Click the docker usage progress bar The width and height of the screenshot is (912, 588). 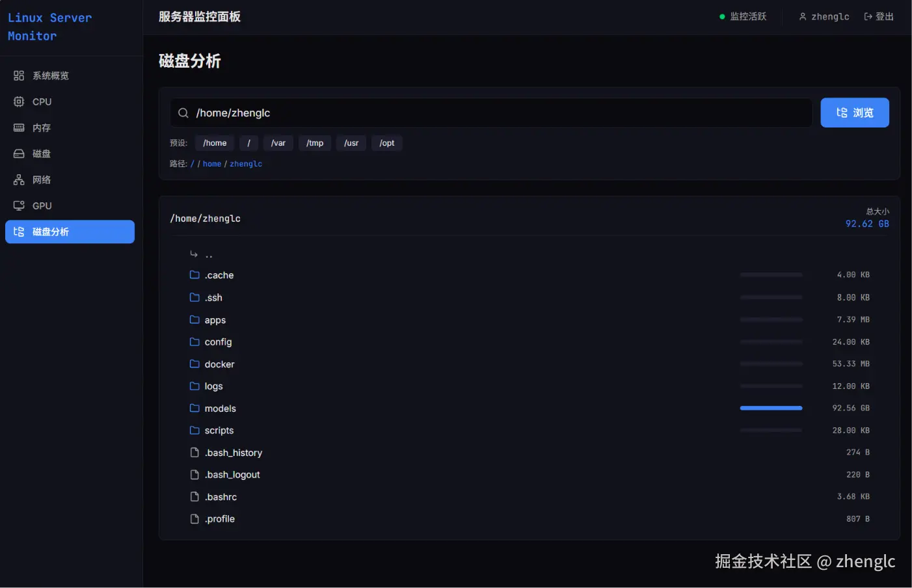coord(771,364)
